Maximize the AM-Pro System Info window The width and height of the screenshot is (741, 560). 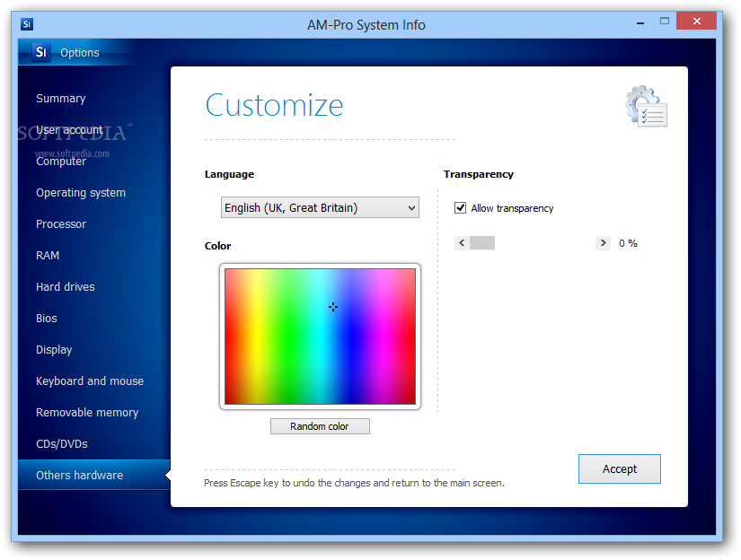(665, 22)
